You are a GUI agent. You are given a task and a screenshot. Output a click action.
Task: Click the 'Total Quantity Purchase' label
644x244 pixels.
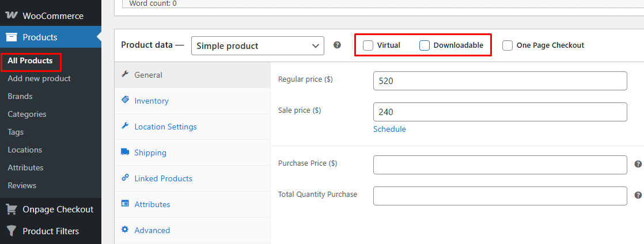(317, 195)
